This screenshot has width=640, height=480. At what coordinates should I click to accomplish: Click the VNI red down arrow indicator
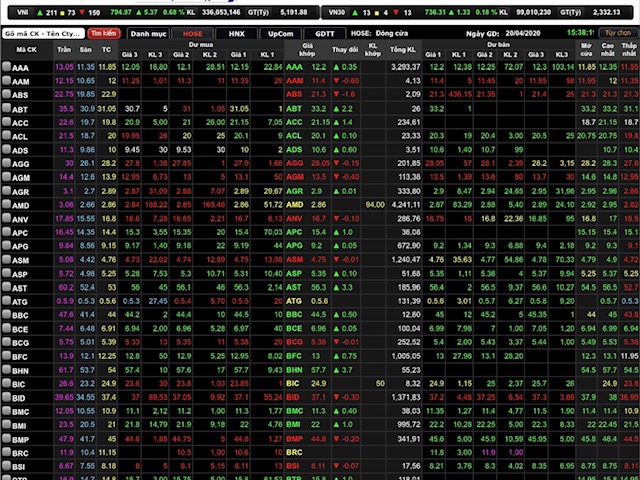coord(83,13)
